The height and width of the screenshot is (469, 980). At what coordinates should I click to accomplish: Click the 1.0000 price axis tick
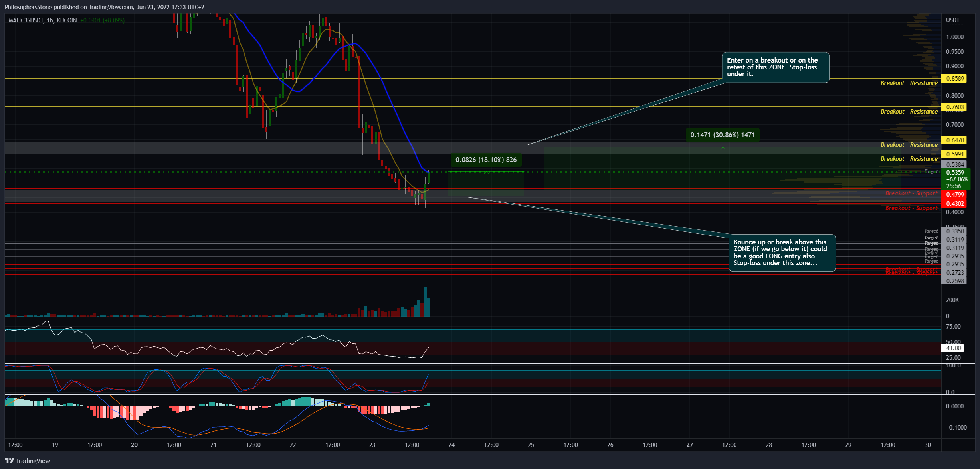coord(955,37)
